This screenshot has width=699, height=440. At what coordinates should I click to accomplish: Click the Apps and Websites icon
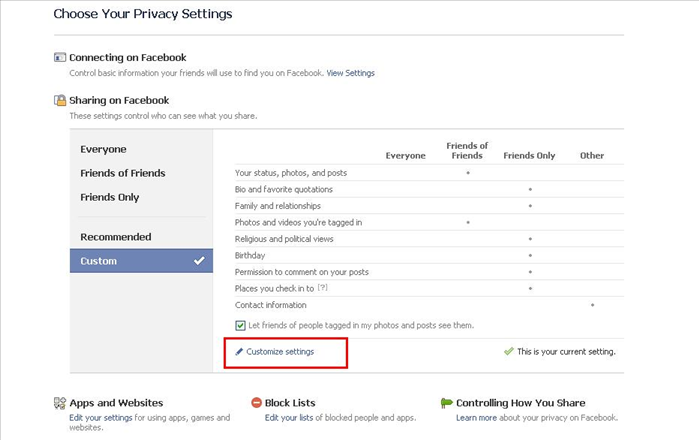coord(60,403)
